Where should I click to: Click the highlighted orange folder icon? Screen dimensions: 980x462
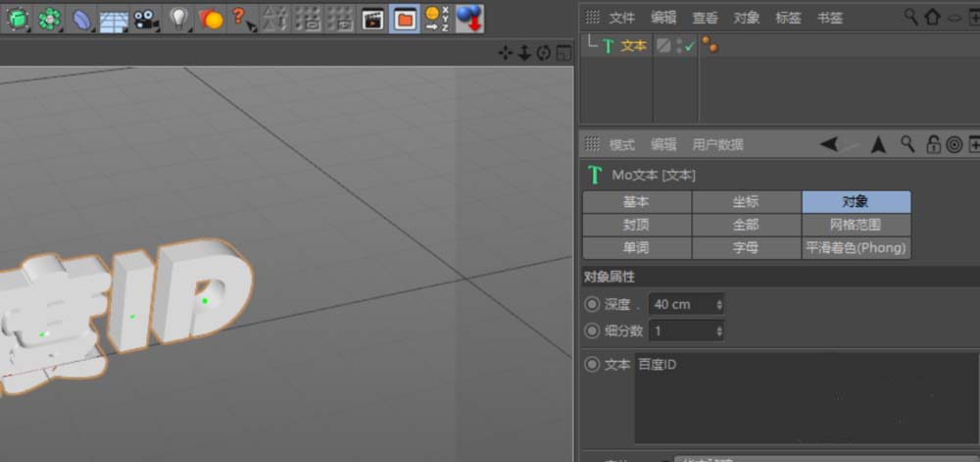405,19
